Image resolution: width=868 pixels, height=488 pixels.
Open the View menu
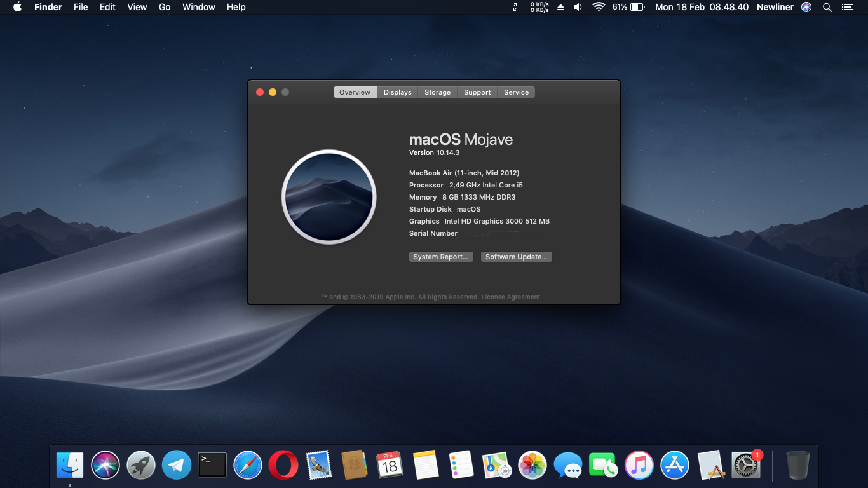pyautogui.click(x=137, y=7)
